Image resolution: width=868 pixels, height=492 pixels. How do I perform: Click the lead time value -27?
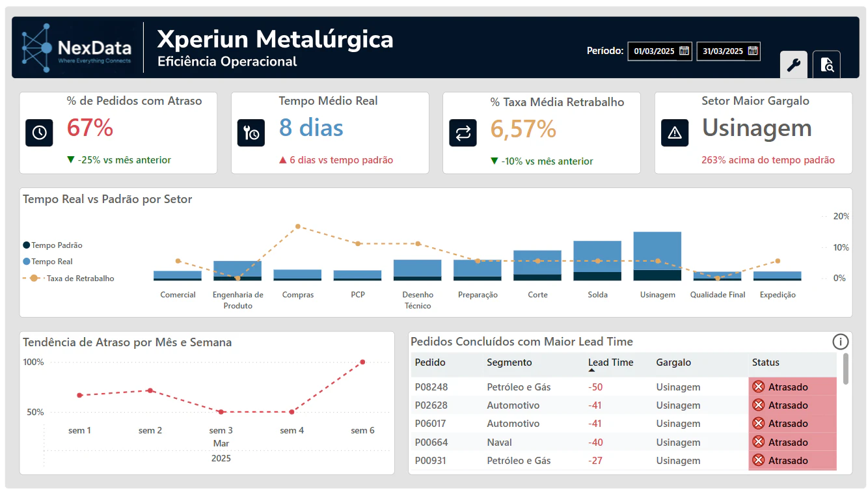pos(595,460)
